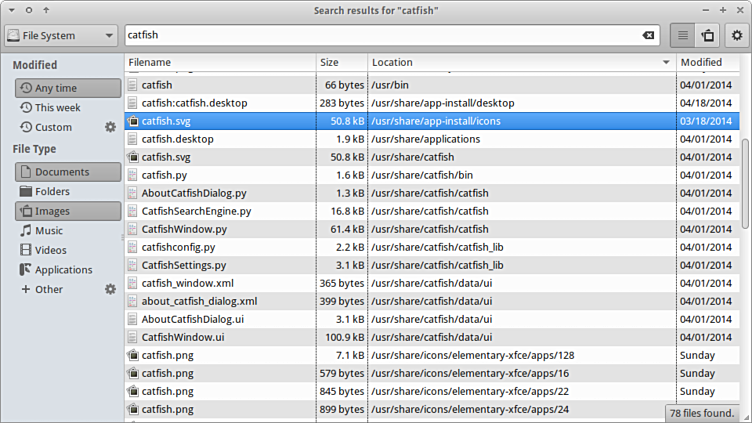This screenshot has height=423, width=752.
Task: Switch to list view icon
Action: pos(683,36)
